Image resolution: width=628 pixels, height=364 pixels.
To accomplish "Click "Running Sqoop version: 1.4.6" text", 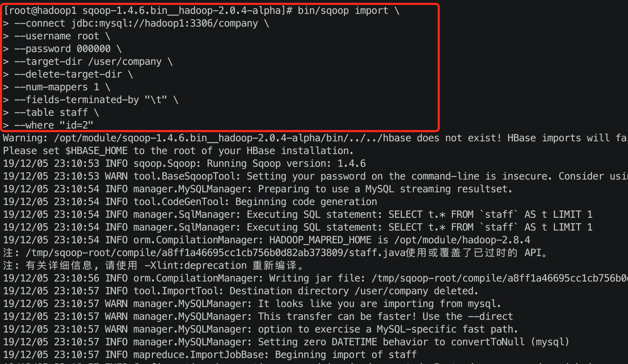I will [x=286, y=164].
